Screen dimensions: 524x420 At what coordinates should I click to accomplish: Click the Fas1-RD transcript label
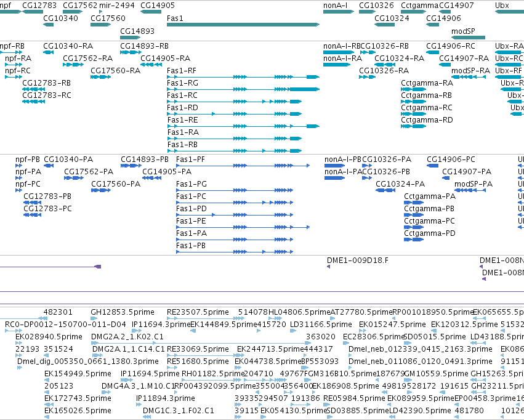182,108
